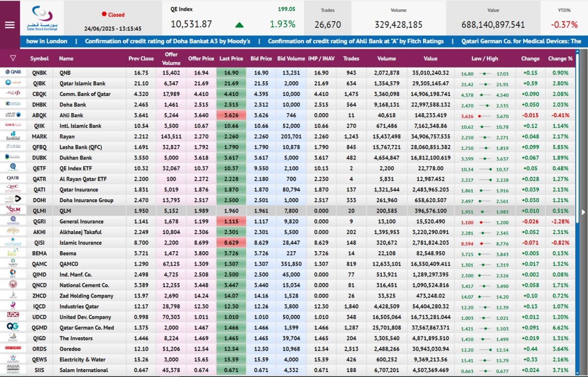This screenshot has width=588, height=377.
Task: Click the QNB company logo icon
Action: 13,72
